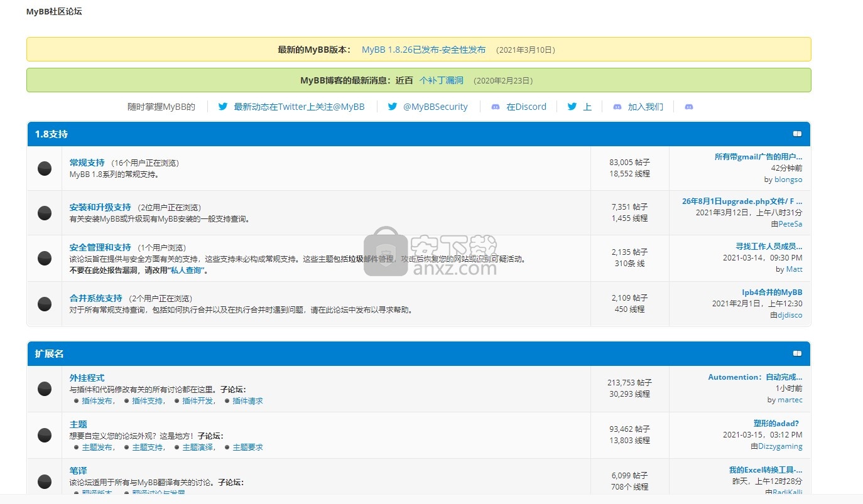This screenshot has width=863, height=504.
Task: Click the forum status icon for 安装和升级支持
Action: (45, 213)
